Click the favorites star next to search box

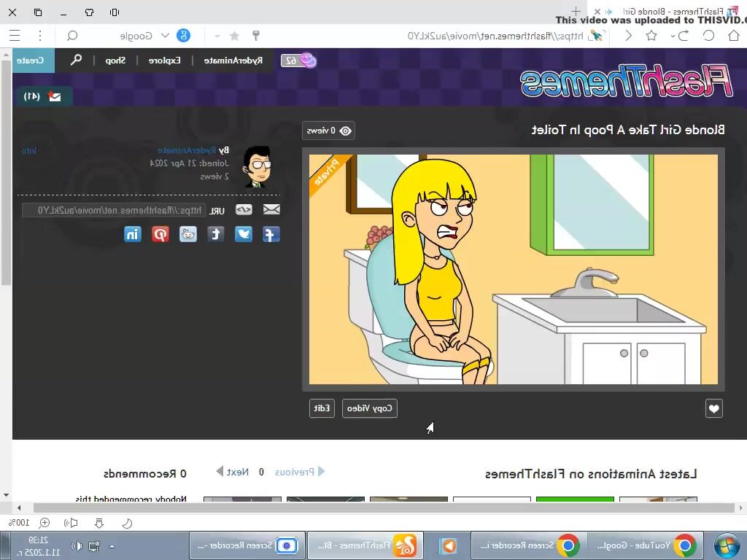click(234, 36)
